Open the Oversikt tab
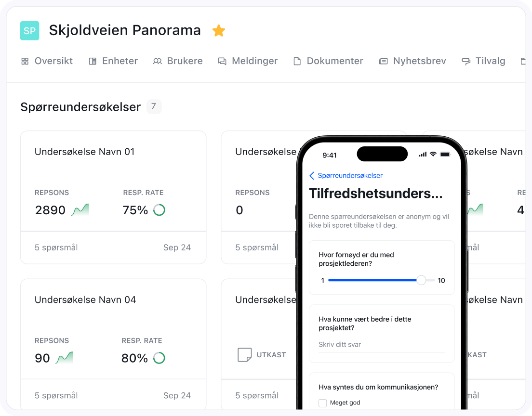532x416 pixels. 47,61
